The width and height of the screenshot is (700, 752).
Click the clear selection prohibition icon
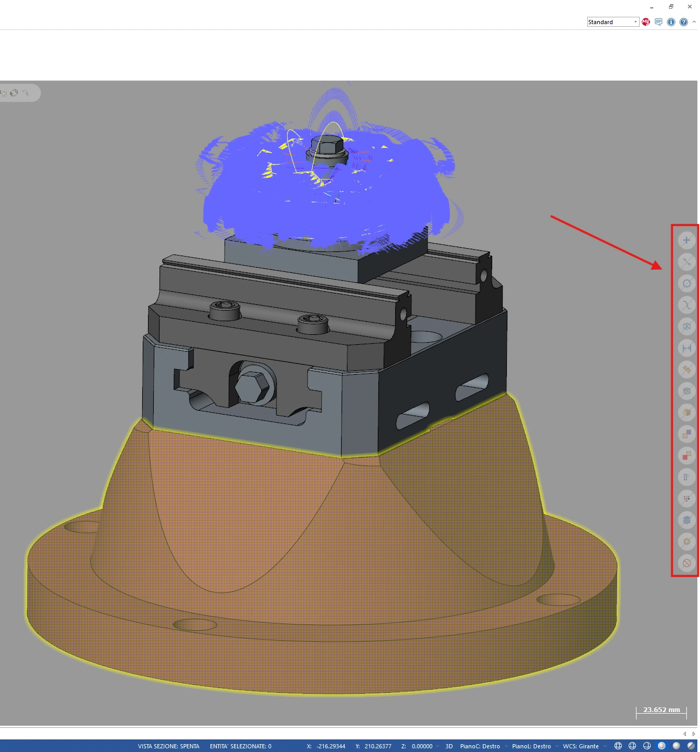686,563
